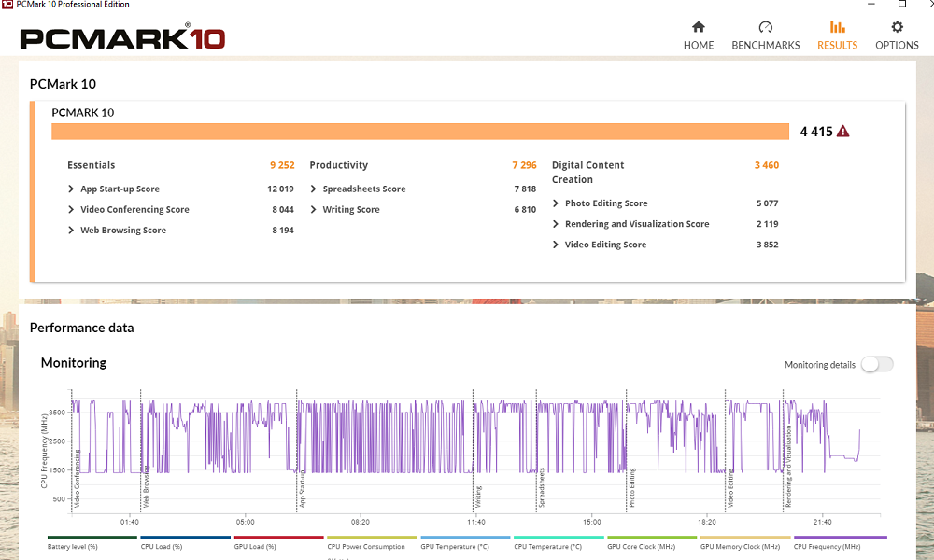This screenshot has width=934, height=560.
Task: Click the Writing chart marker
Action: click(x=479, y=497)
